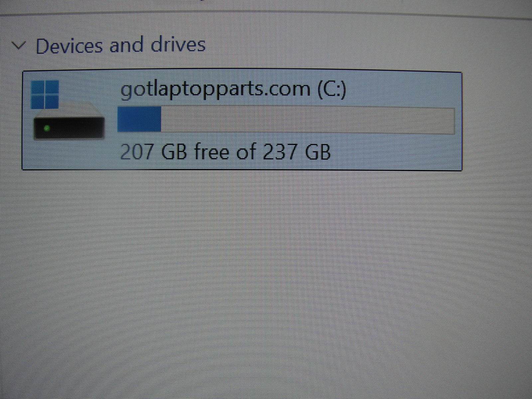
Task: Select the gotlaptopparts.com drive name label
Action: pyautogui.click(x=215, y=89)
